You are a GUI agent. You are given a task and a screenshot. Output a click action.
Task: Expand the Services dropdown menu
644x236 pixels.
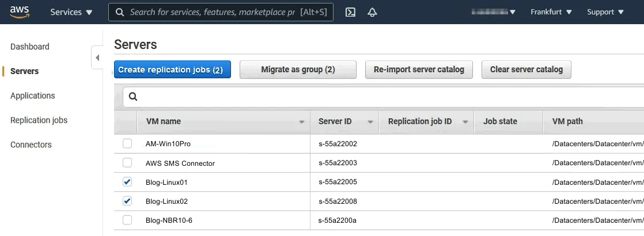(71, 12)
